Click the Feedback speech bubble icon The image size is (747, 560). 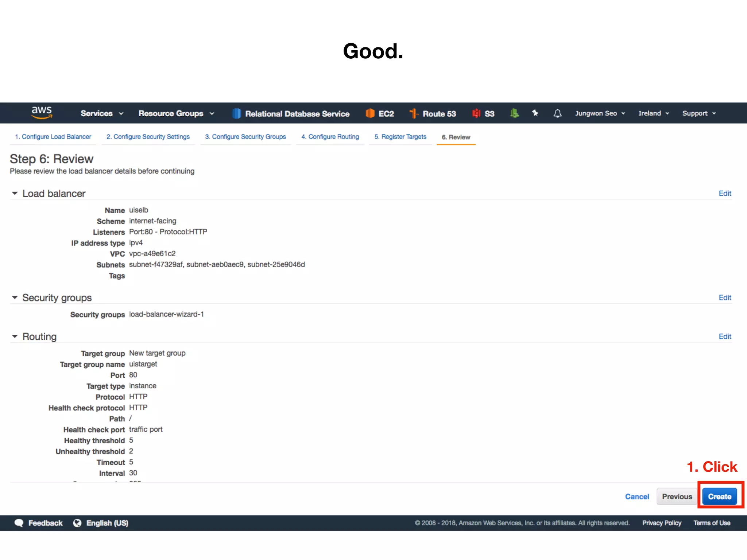(x=19, y=523)
